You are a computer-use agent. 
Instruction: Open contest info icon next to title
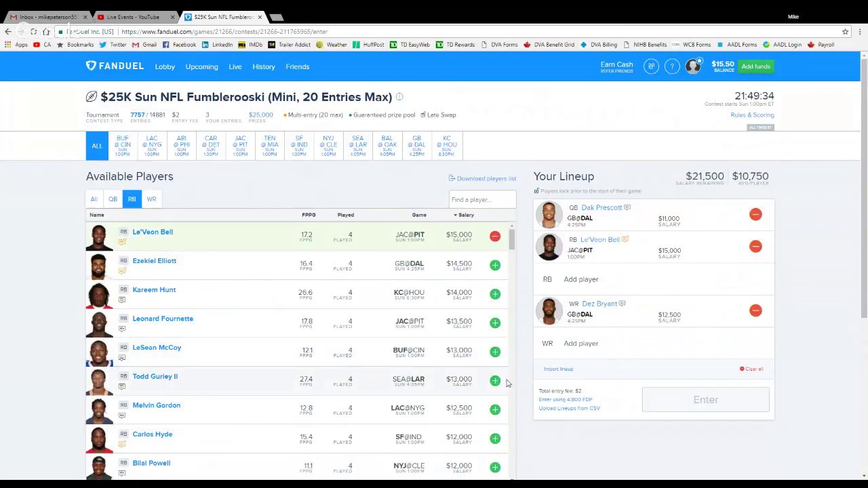click(x=399, y=97)
